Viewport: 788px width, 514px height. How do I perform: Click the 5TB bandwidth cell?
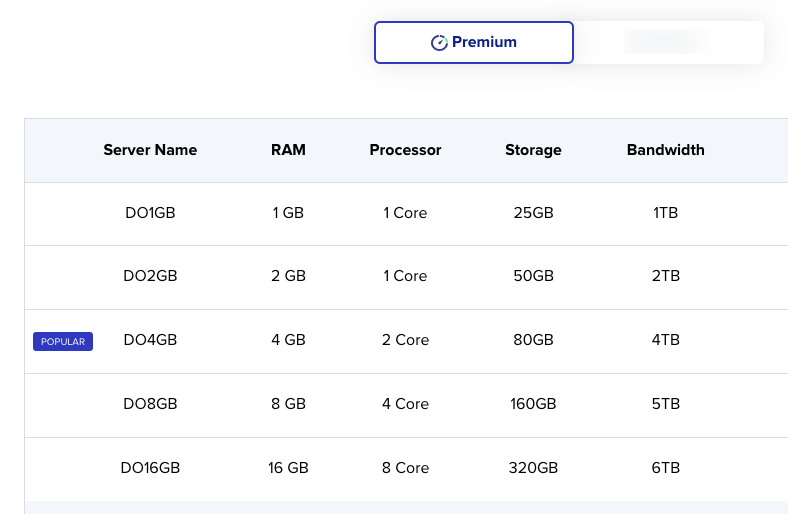[x=666, y=403]
